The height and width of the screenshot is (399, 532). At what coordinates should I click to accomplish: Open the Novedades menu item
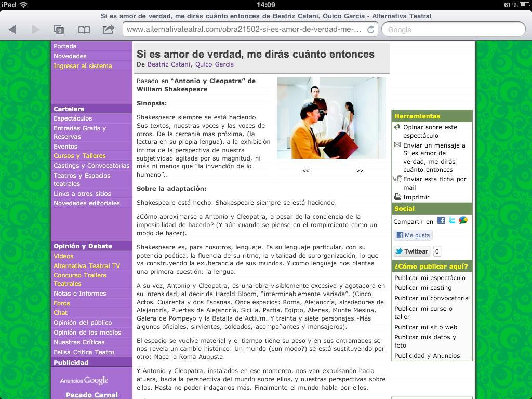(70, 56)
